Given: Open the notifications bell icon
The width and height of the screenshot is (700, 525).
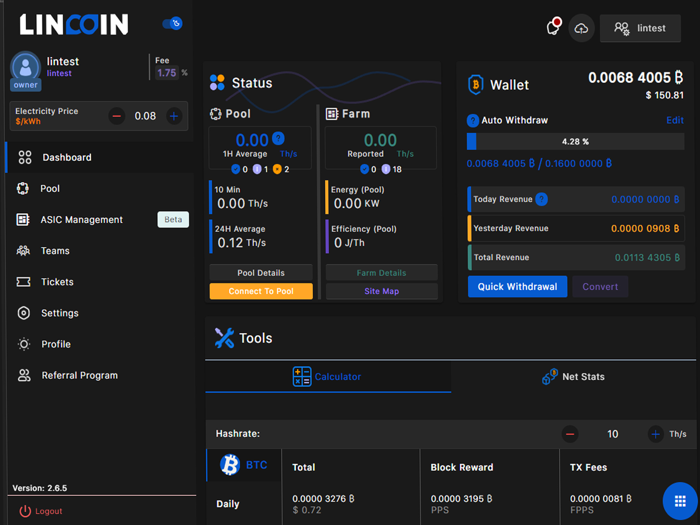Looking at the screenshot, I should [554, 28].
